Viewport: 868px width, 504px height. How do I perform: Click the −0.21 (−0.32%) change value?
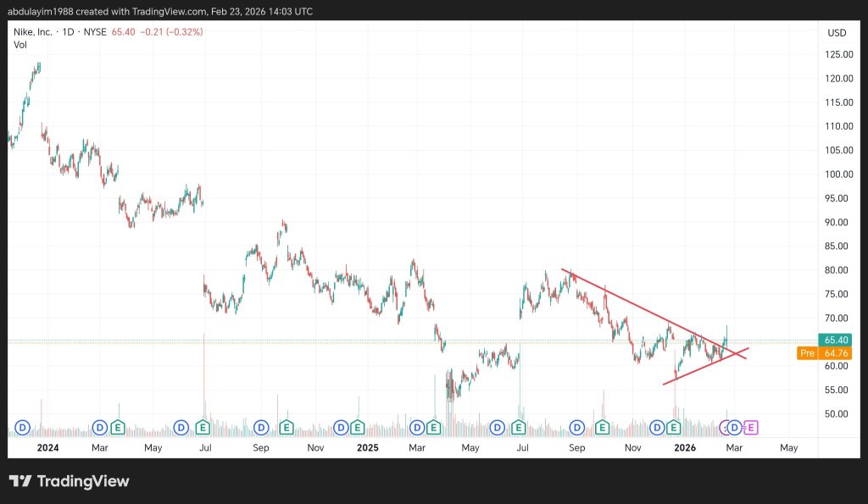click(171, 32)
